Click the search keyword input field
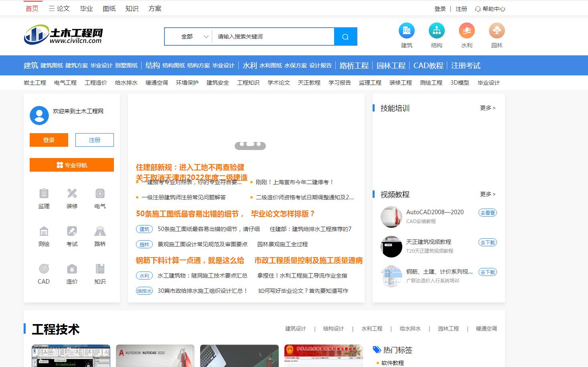This screenshot has width=588, height=367. tap(273, 36)
